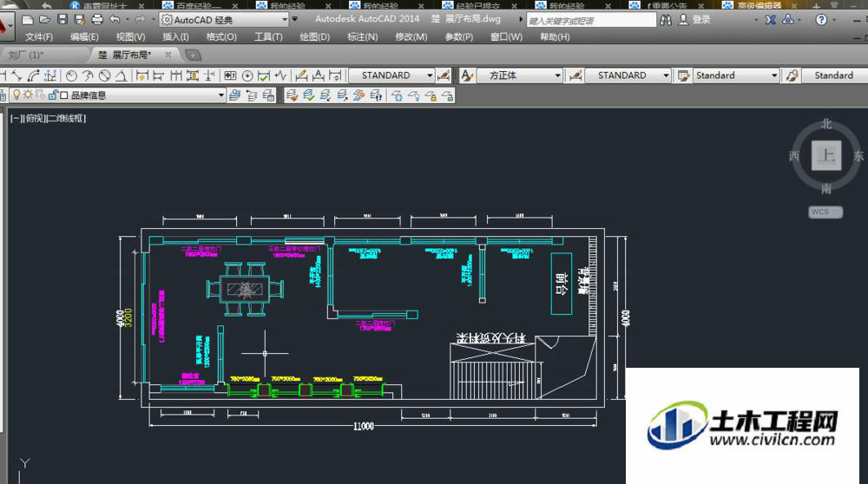
Task: Click the layer color swatch for 品牌信息
Action: [x=63, y=95]
